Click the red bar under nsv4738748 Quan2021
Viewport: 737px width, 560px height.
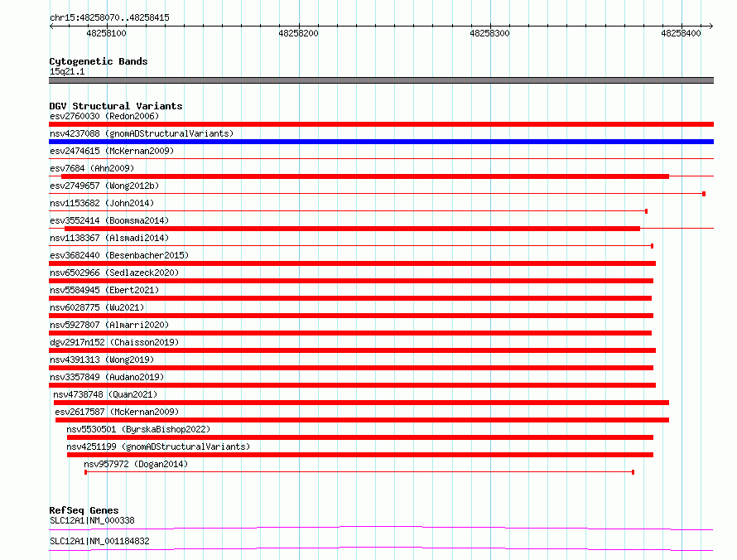click(x=361, y=403)
